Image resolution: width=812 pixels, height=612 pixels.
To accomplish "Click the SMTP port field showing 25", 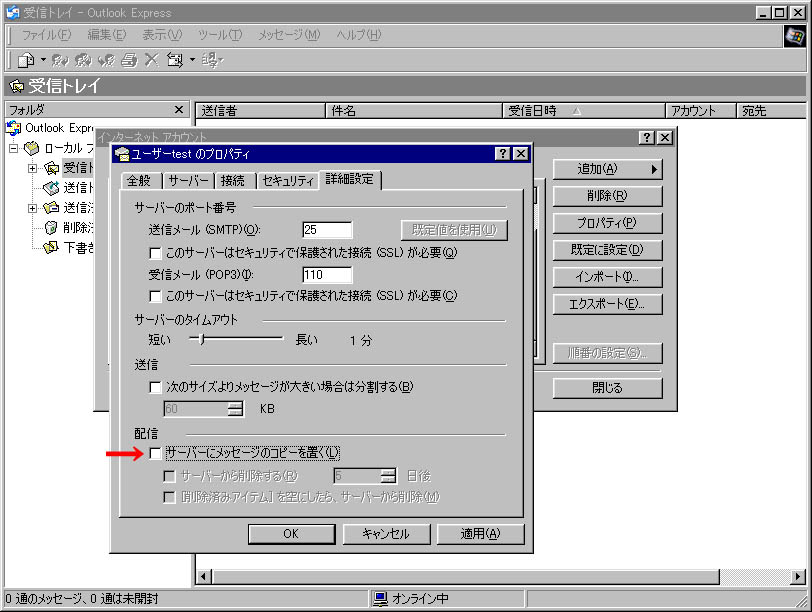I will click(x=327, y=230).
